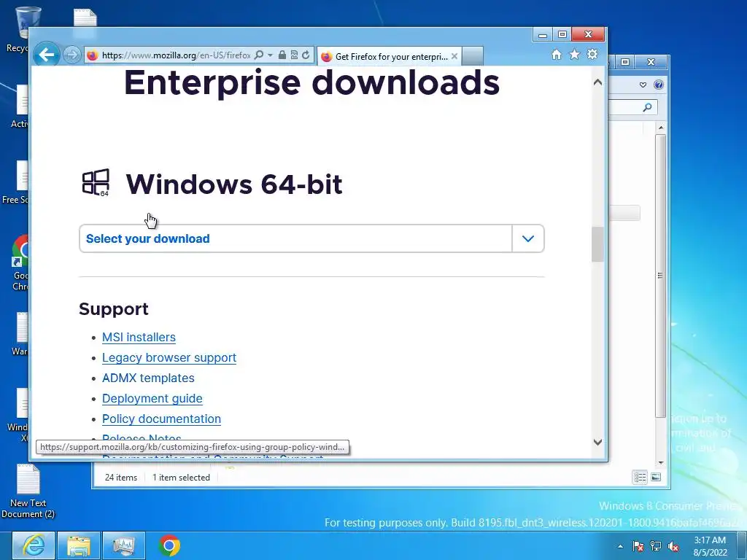Screen dimensions: 747x560
Task: Click the 'Support' heading
Action: point(113,309)
